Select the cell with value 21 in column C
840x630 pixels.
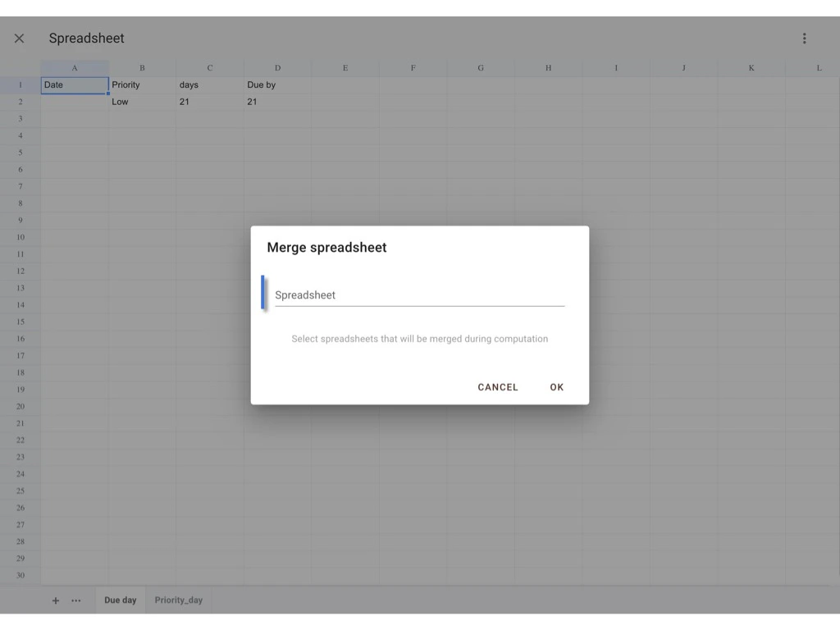point(209,102)
